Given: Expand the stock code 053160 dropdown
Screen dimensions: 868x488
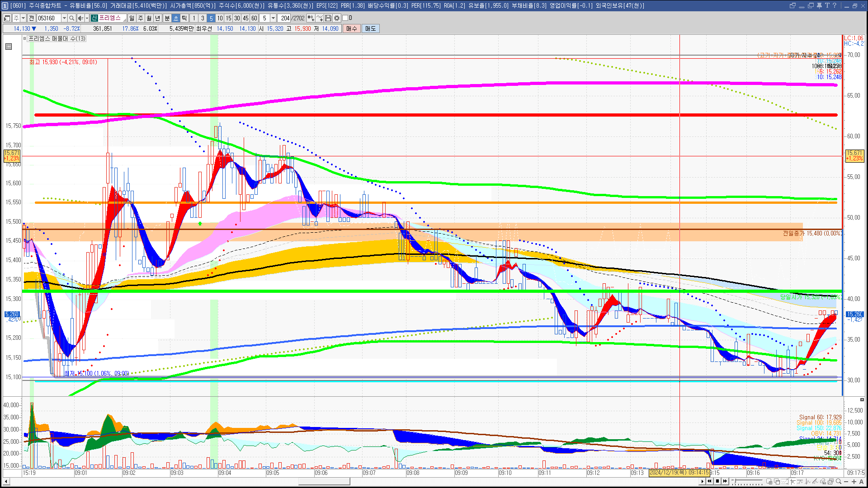Looking at the screenshot, I should coord(64,18).
